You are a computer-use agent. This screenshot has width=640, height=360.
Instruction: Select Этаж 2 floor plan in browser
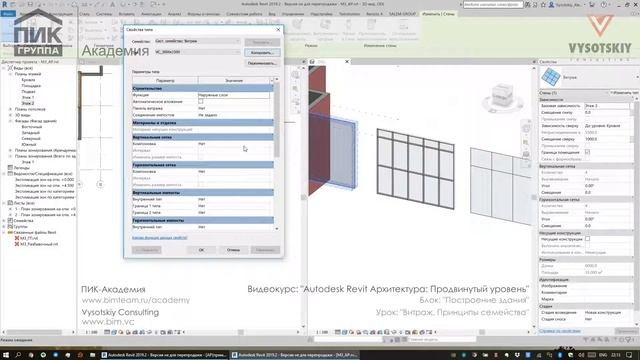tap(28, 103)
